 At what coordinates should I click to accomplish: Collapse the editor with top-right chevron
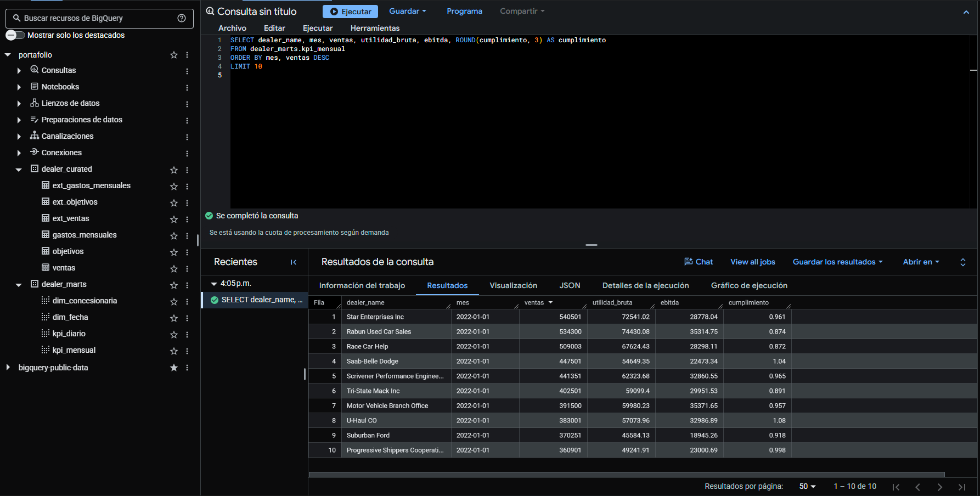pos(966,12)
